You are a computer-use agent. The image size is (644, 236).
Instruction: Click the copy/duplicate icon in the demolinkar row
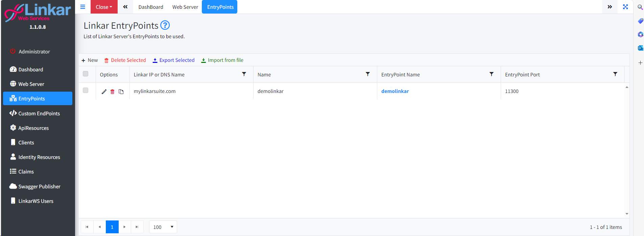click(121, 92)
